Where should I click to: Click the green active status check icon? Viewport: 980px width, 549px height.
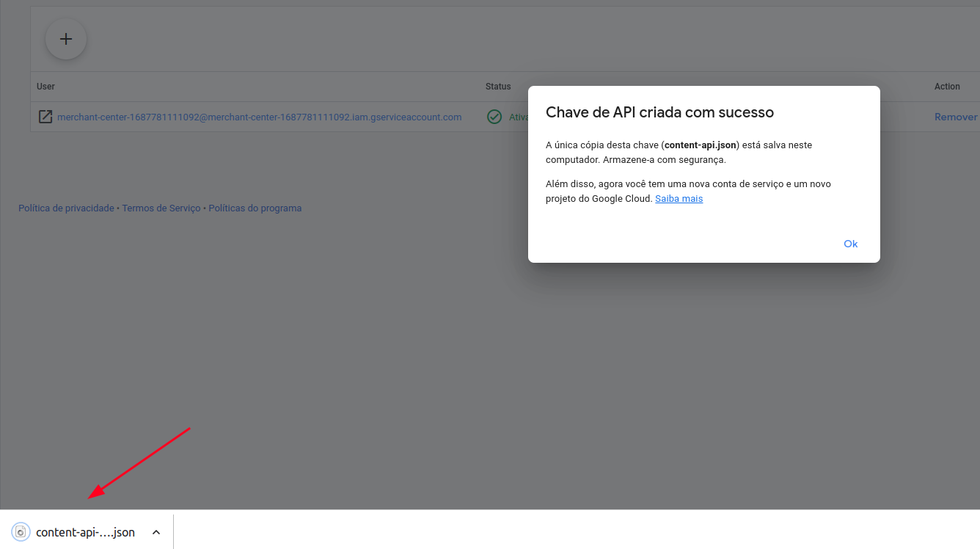coord(494,117)
